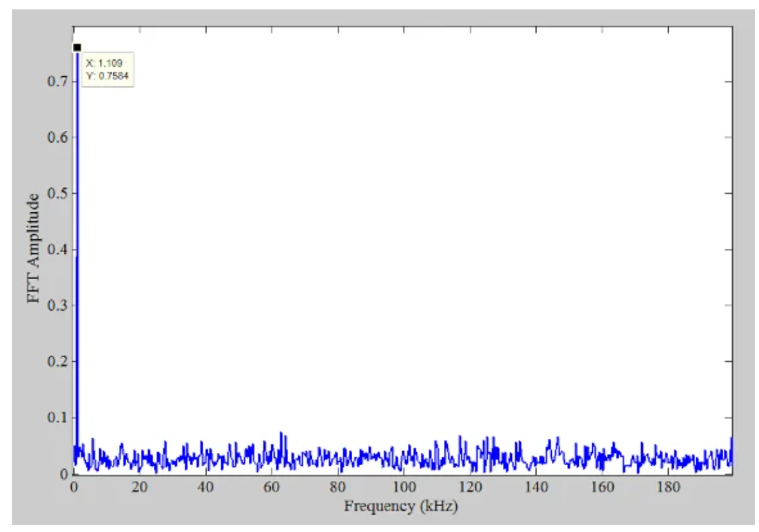759x532 pixels.
Task: Click the x-axis tick label 60
Action: 271,487
